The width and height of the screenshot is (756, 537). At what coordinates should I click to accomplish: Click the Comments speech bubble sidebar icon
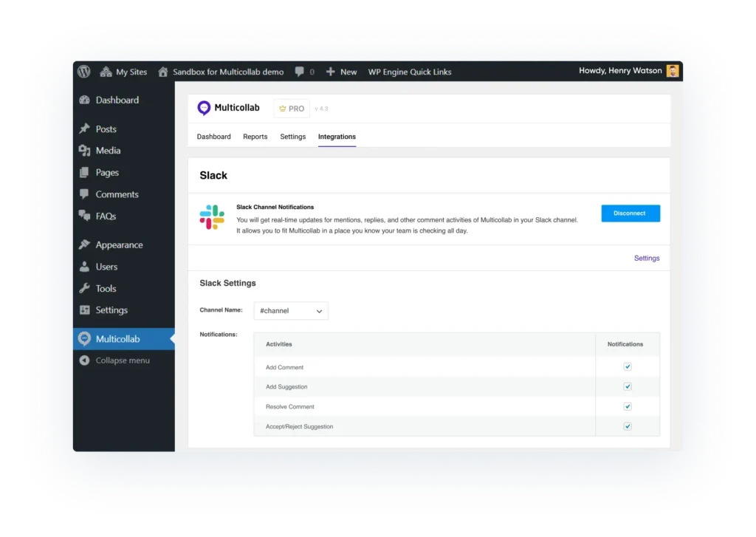84,194
